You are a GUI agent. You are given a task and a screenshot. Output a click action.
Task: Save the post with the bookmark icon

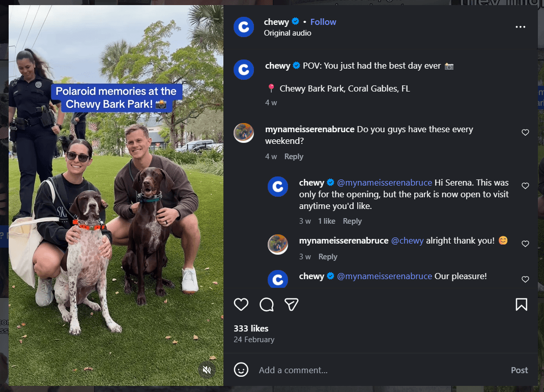coord(521,305)
